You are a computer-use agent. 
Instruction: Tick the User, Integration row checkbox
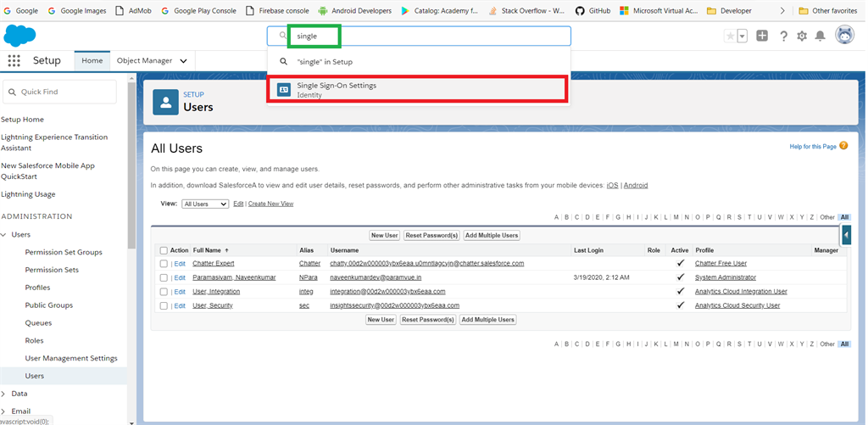164,292
